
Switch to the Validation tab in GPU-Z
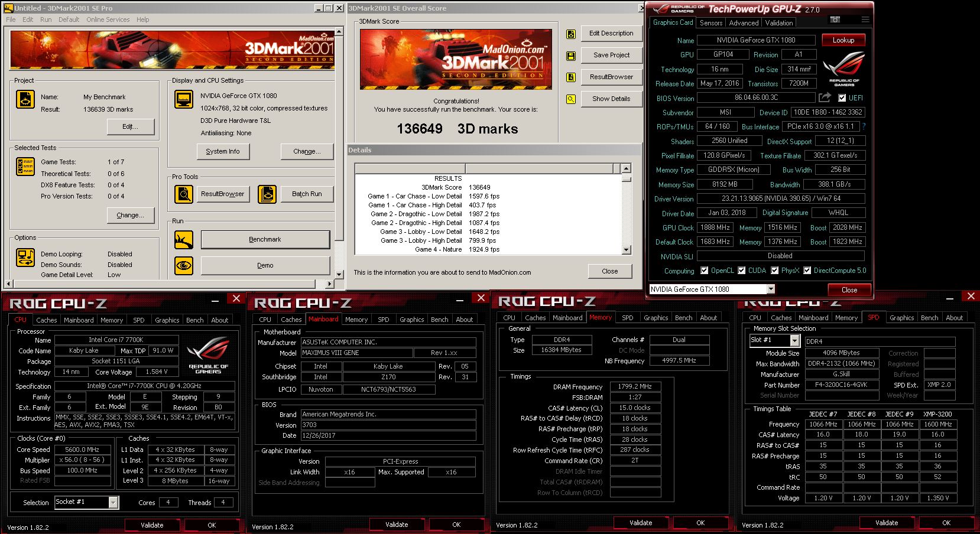(x=779, y=23)
